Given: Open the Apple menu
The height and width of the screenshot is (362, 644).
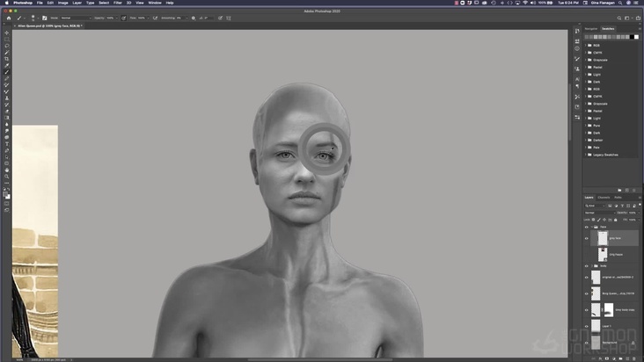Looking at the screenshot, I should [x=6, y=3].
